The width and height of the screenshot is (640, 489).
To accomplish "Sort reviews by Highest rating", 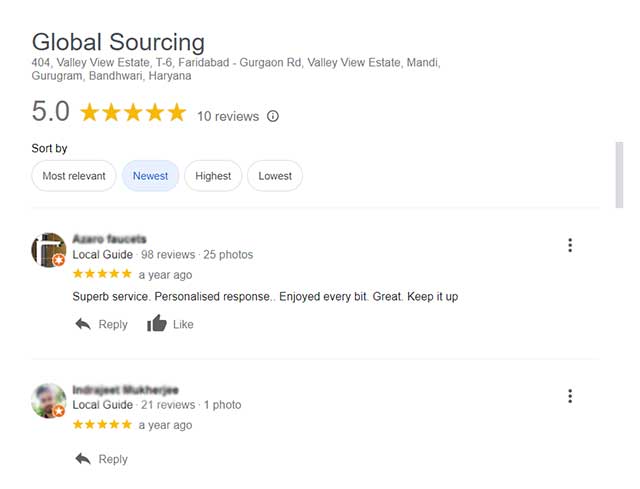I will pyautogui.click(x=213, y=176).
